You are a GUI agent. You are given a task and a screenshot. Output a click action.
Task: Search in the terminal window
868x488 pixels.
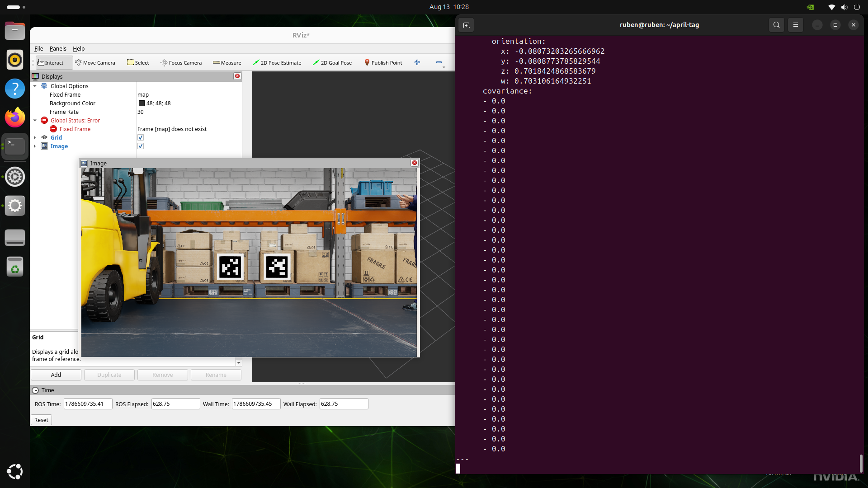[777, 25]
